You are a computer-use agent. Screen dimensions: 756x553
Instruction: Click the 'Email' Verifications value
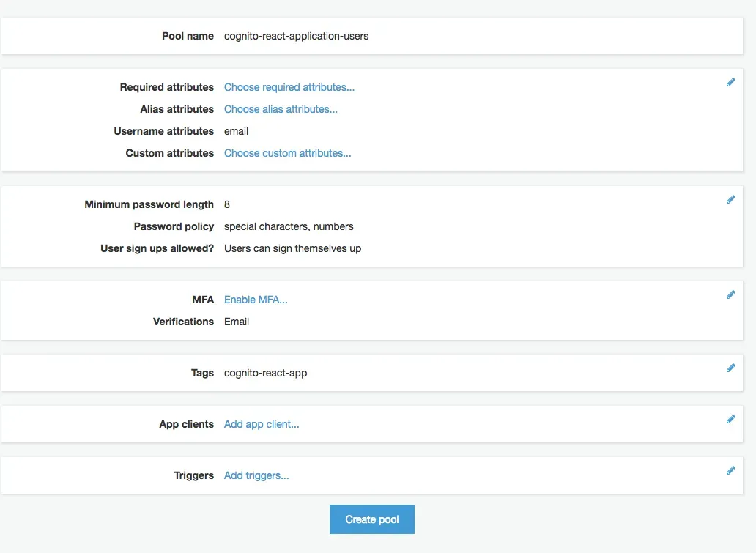(x=236, y=322)
